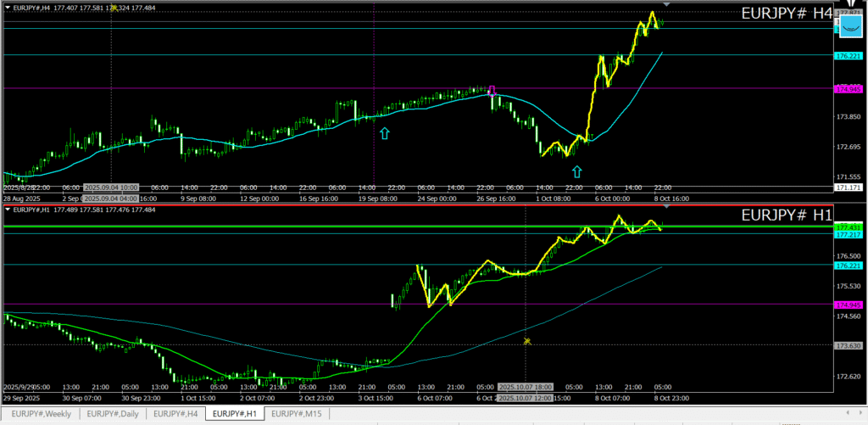The height and width of the screenshot is (425, 868).
Task: Click the chart shift triangle on H1 chart
Action: (667, 207)
